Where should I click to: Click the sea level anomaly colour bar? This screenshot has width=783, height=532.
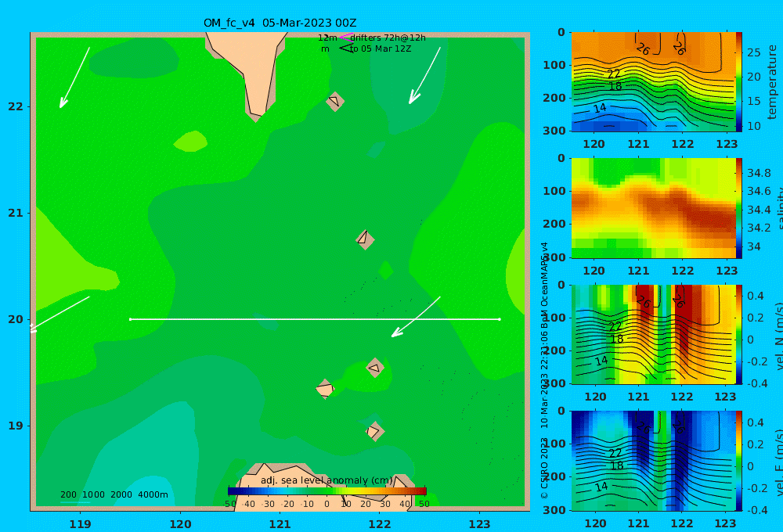point(327,491)
